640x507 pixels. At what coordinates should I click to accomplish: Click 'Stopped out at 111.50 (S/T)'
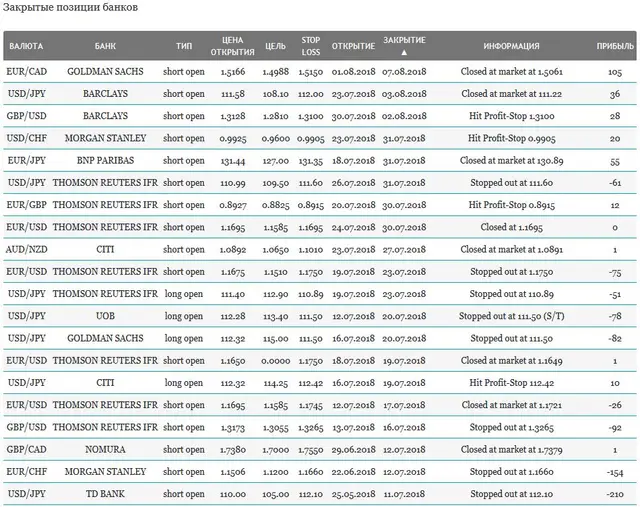point(511,316)
